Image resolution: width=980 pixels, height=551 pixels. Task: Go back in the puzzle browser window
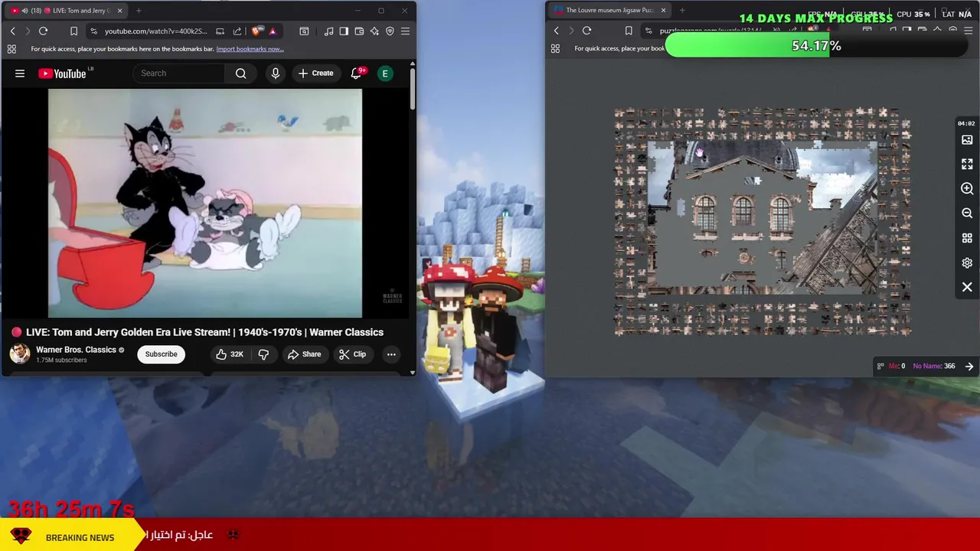557,31
